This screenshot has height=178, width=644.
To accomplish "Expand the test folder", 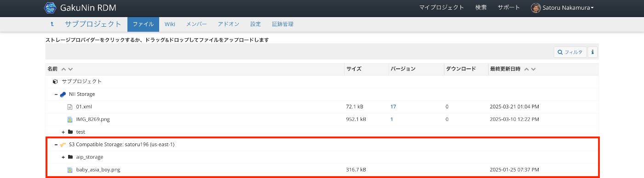I will [x=63, y=132].
